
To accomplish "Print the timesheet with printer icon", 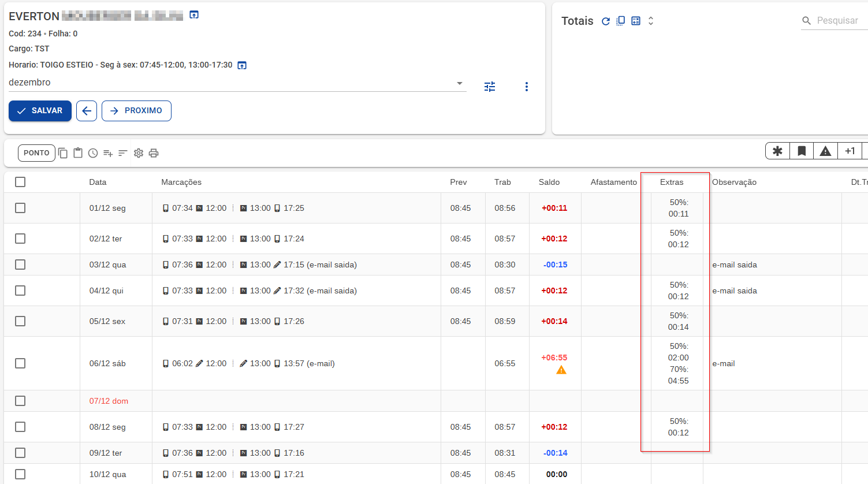I will (x=154, y=153).
